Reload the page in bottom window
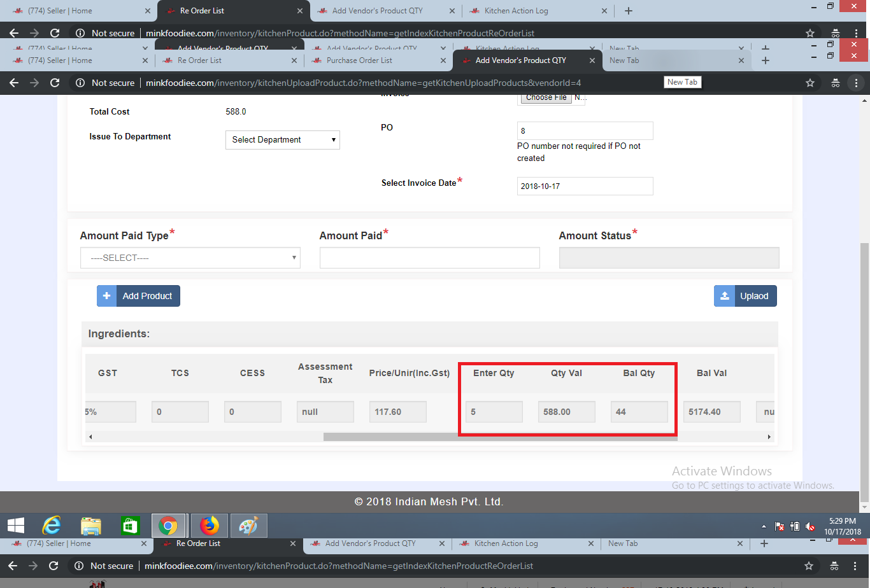 pyautogui.click(x=53, y=566)
